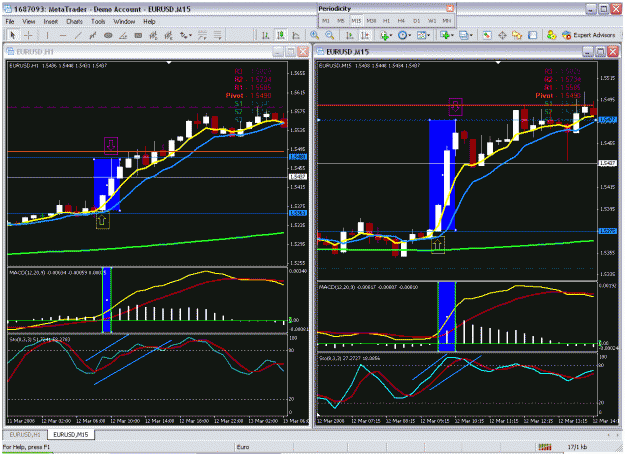Click the chart shift triangle on H1 chart

coord(169,63)
